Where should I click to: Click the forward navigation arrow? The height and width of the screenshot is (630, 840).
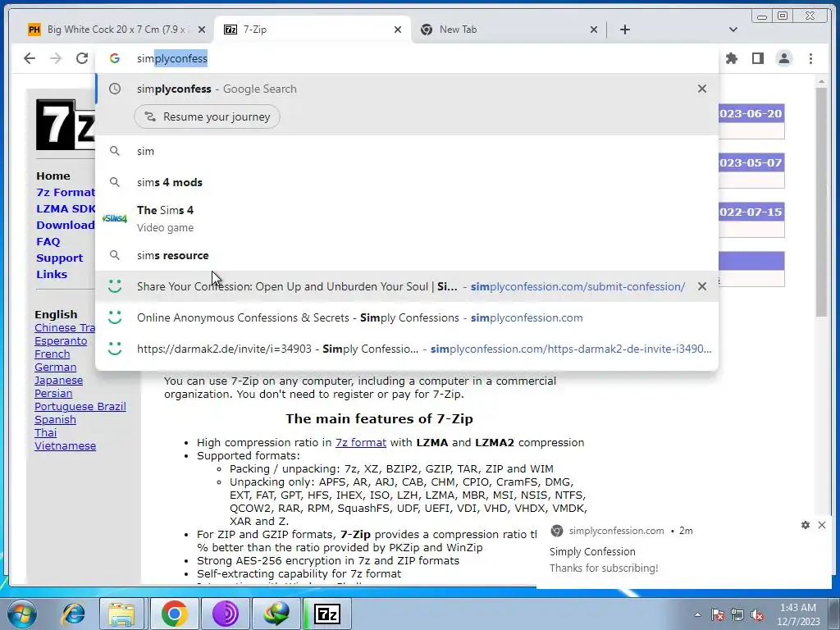point(56,58)
